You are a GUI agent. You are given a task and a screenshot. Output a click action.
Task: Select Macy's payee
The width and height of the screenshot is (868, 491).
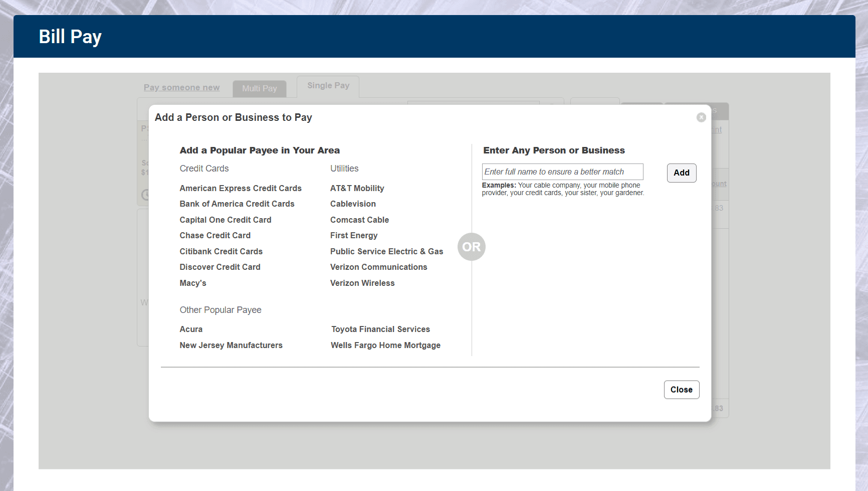tap(193, 283)
